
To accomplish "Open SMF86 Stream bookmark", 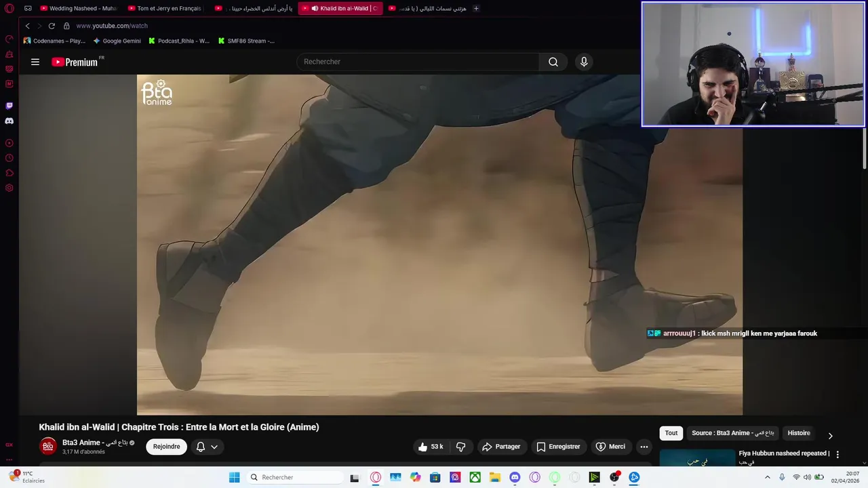I will tap(246, 41).
